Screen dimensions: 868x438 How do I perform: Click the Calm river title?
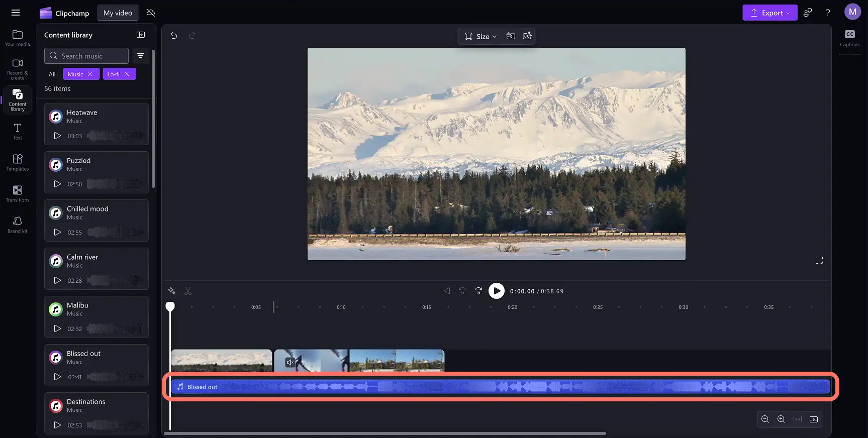[82, 257]
